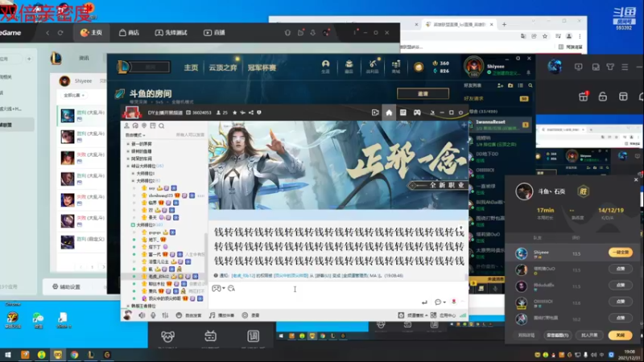
Task: Select friend IwannaReset in friends list
Action: coord(497,125)
